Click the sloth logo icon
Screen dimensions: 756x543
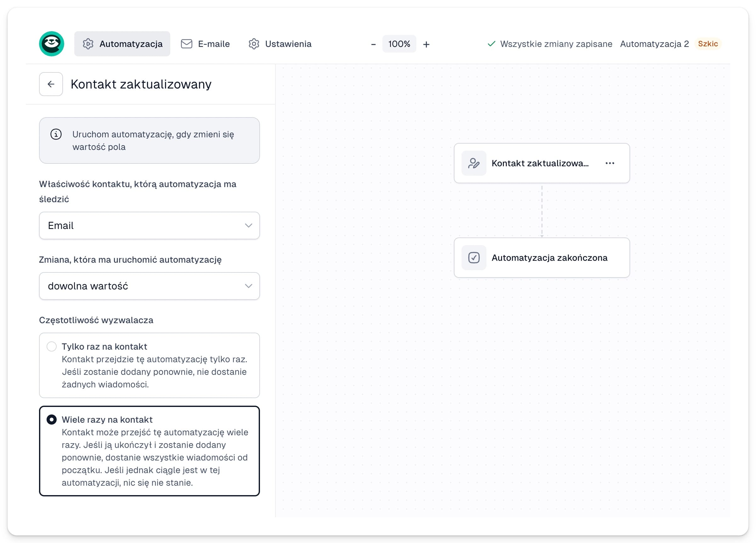(x=52, y=44)
